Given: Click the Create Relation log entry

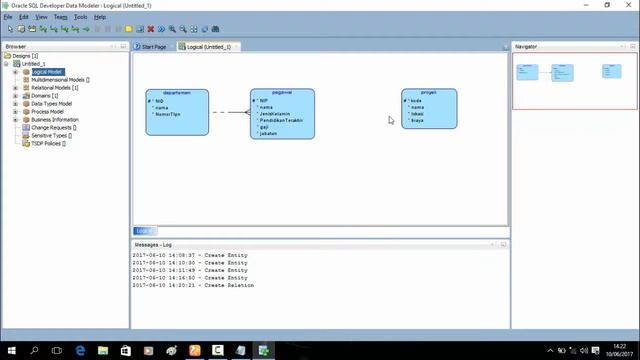Looking at the screenshot, I should click(x=193, y=285).
